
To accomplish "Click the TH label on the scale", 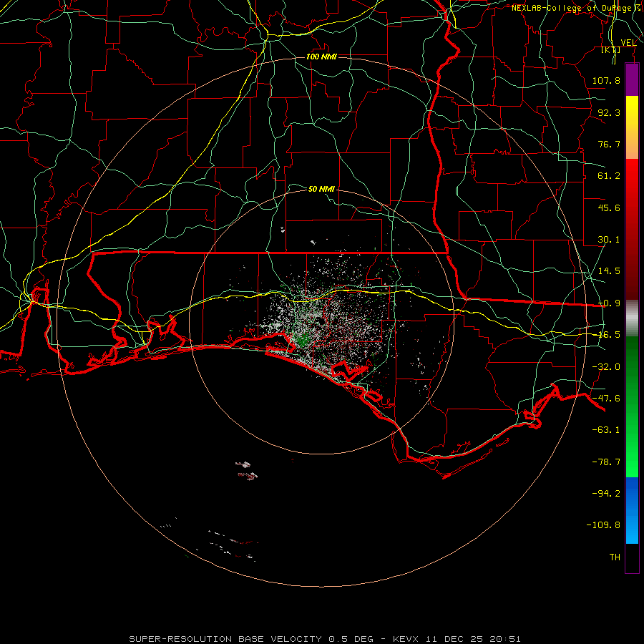I will pos(615,557).
